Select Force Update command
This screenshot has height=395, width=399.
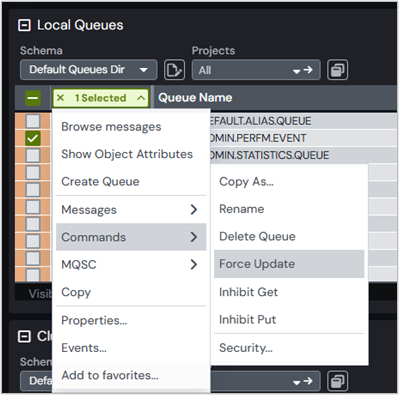tap(289, 264)
